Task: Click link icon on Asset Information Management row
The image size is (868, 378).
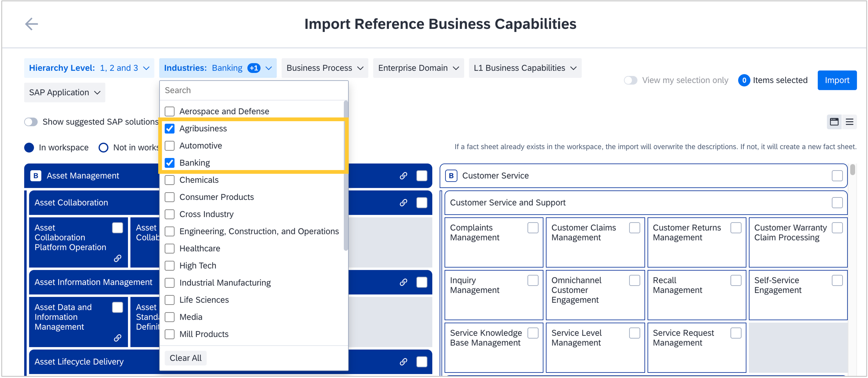Action: point(403,282)
